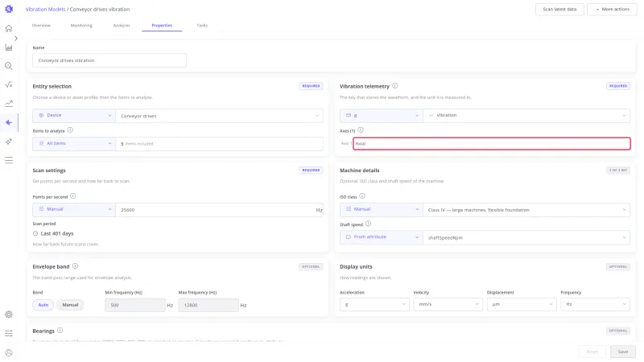
Task: Switch to the Monitoring tab
Action: tap(81, 26)
